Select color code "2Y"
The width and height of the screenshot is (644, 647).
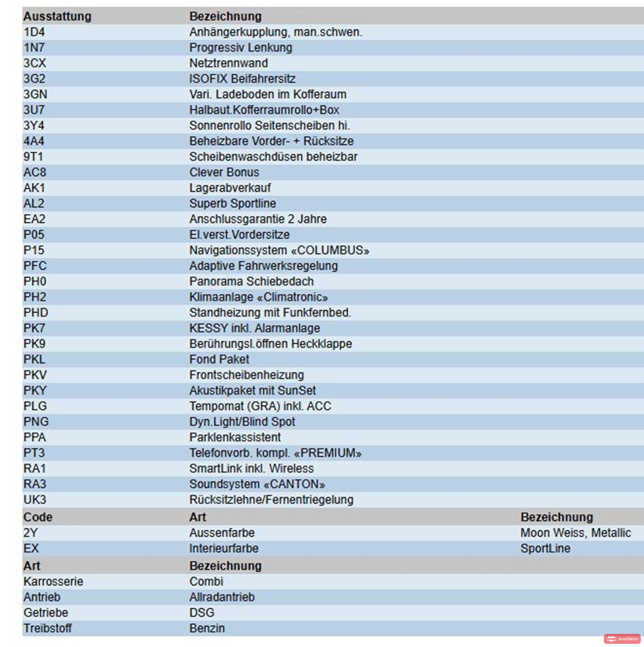pyautogui.click(x=30, y=532)
